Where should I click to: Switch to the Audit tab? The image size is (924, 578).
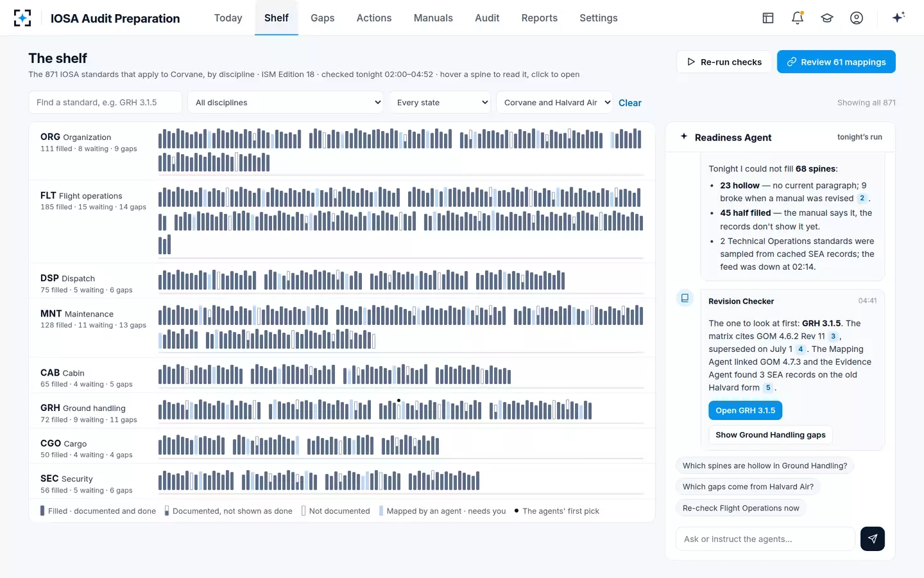click(x=487, y=18)
